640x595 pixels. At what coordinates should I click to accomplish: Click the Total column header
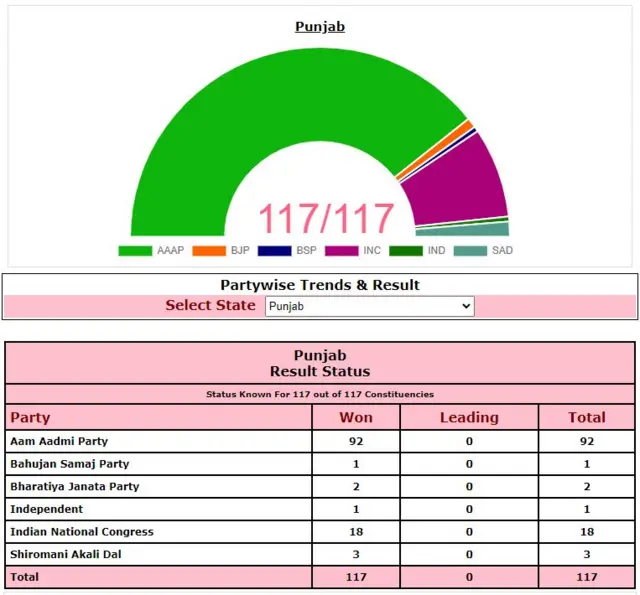coord(587,417)
